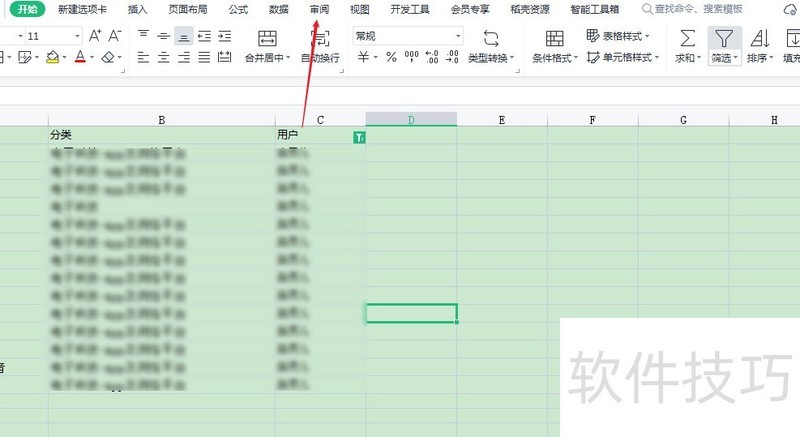This screenshot has width=800, height=437.
Task: Switch to the 开始 tab
Action: click(x=28, y=9)
